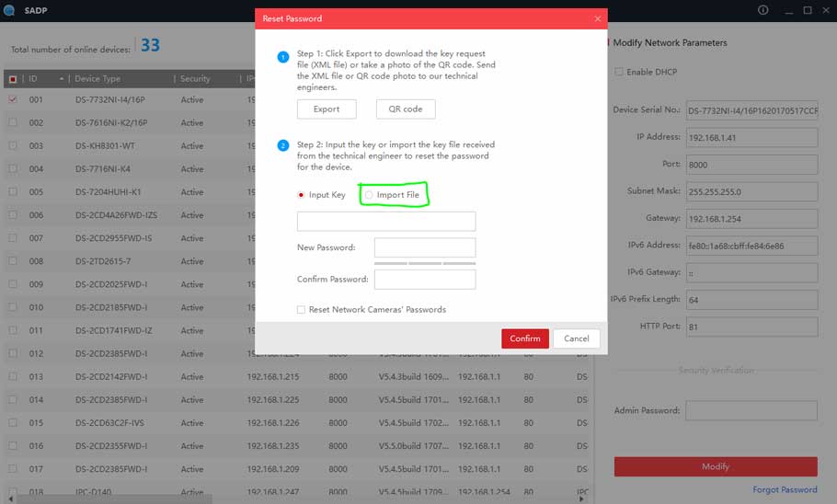Click the Step 1 number badge
The height and width of the screenshot is (504, 837).
pos(283,58)
